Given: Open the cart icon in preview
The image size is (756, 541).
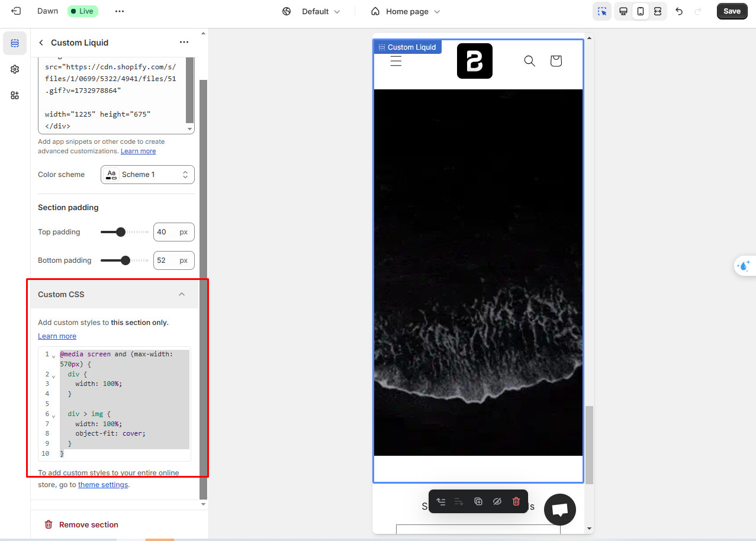Looking at the screenshot, I should coord(556,61).
